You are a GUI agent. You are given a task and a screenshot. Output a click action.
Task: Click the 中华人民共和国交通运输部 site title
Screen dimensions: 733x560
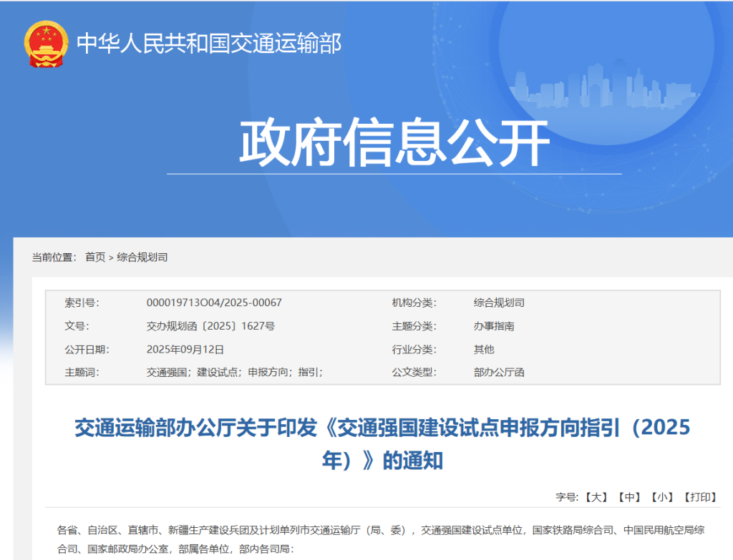click(208, 44)
